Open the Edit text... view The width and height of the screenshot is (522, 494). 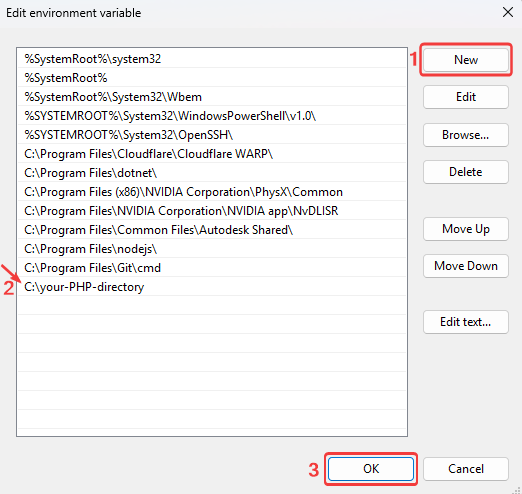point(466,322)
